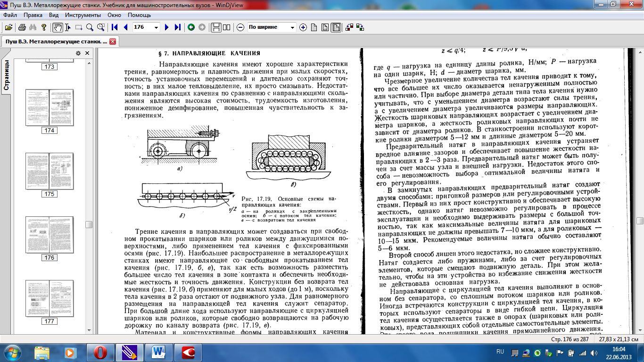The image size is (644, 362).
Task: Select the rectangle region selection tool
Action: (79, 27)
